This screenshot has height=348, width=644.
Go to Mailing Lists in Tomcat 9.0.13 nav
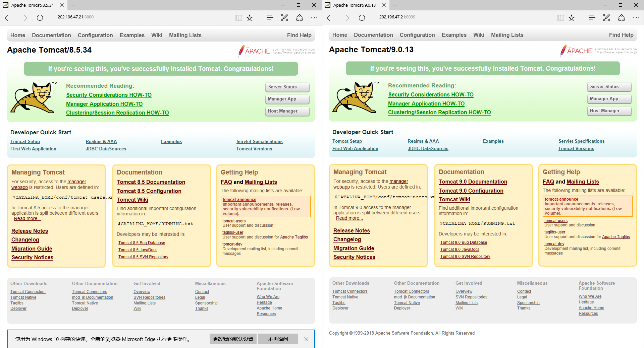pyautogui.click(x=507, y=35)
